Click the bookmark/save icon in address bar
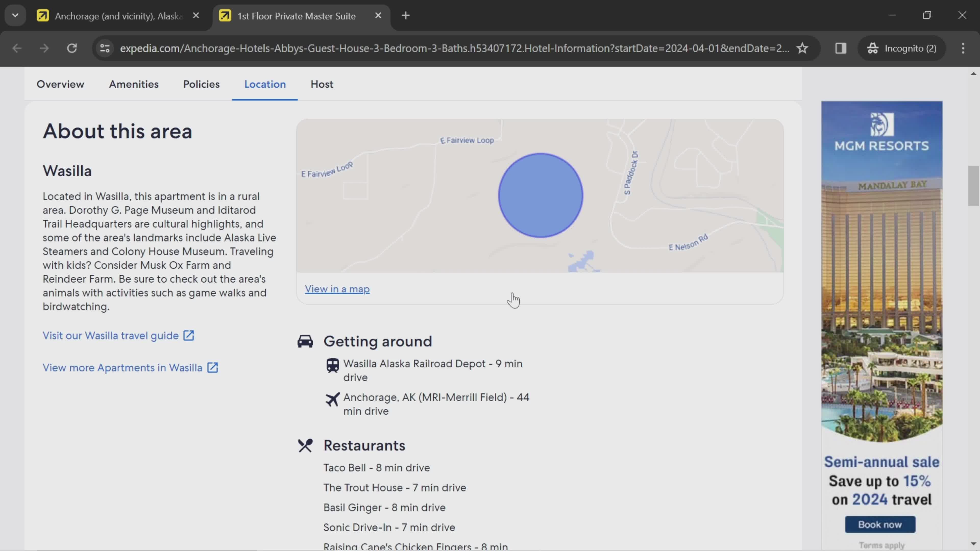This screenshot has height=551, width=980. pyautogui.click(x=803, y=48)
